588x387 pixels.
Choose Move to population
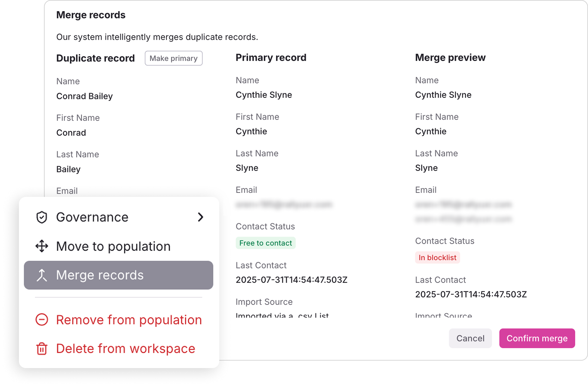coord(119,246)
